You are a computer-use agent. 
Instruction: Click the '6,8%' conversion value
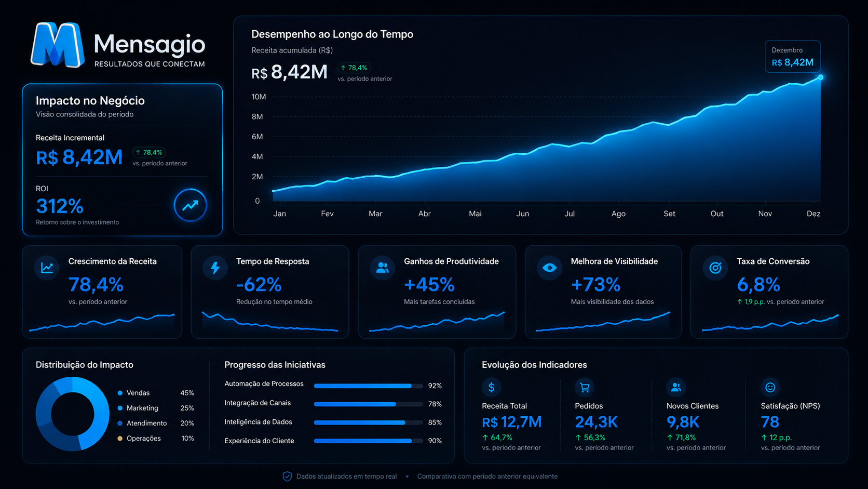pyautogui.click(x=758, y=285)
